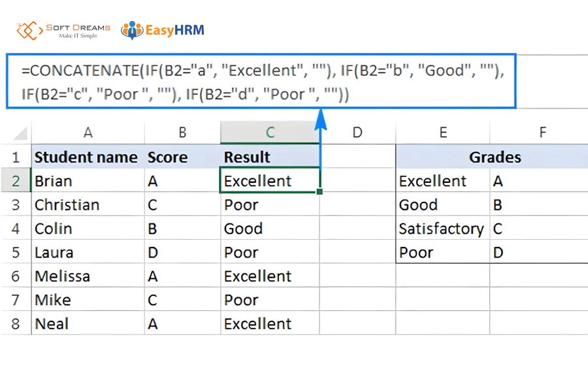
Task: Click the EasyHRM logo
Action: click(163, 30)
